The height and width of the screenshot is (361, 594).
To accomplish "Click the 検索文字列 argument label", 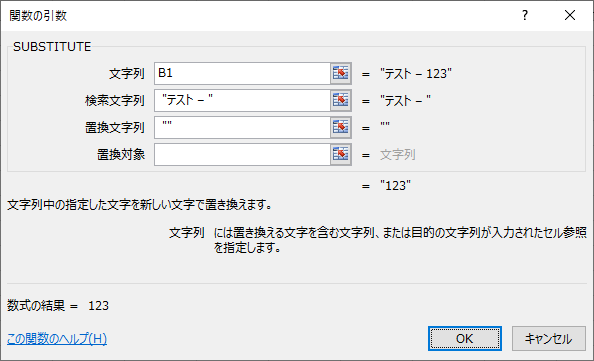I will [x=115, y=100].
